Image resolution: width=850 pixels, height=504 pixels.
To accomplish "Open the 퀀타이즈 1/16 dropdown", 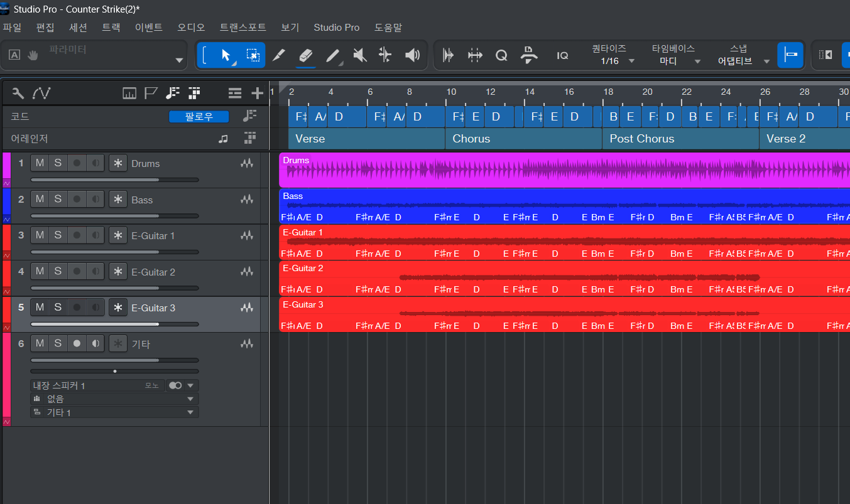I will (614, 61).
